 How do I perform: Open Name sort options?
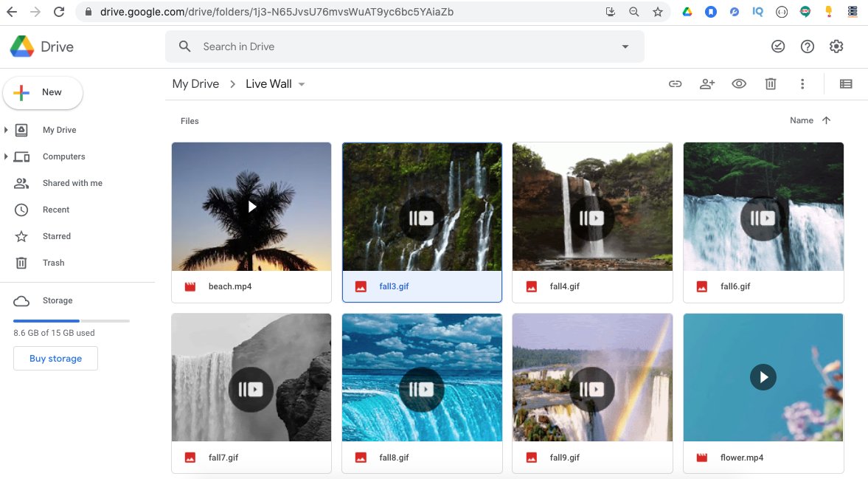click(801, 120)
